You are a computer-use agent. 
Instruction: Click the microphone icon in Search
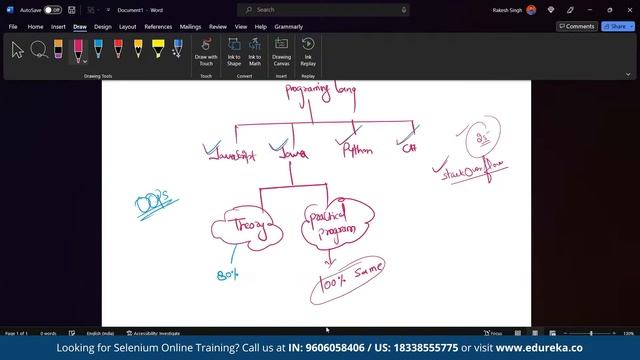[x=404, y=10]
